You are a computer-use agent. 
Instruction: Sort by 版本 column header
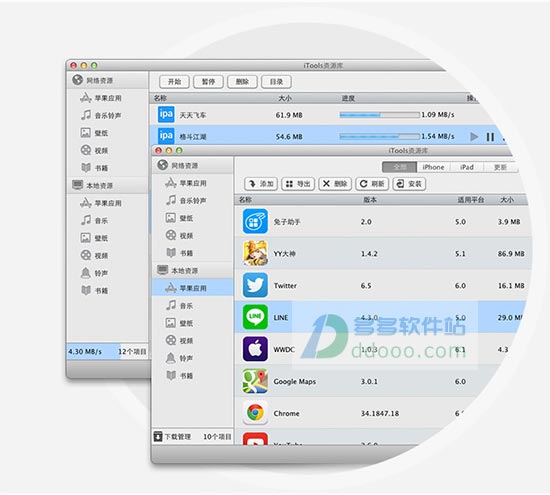370,200
